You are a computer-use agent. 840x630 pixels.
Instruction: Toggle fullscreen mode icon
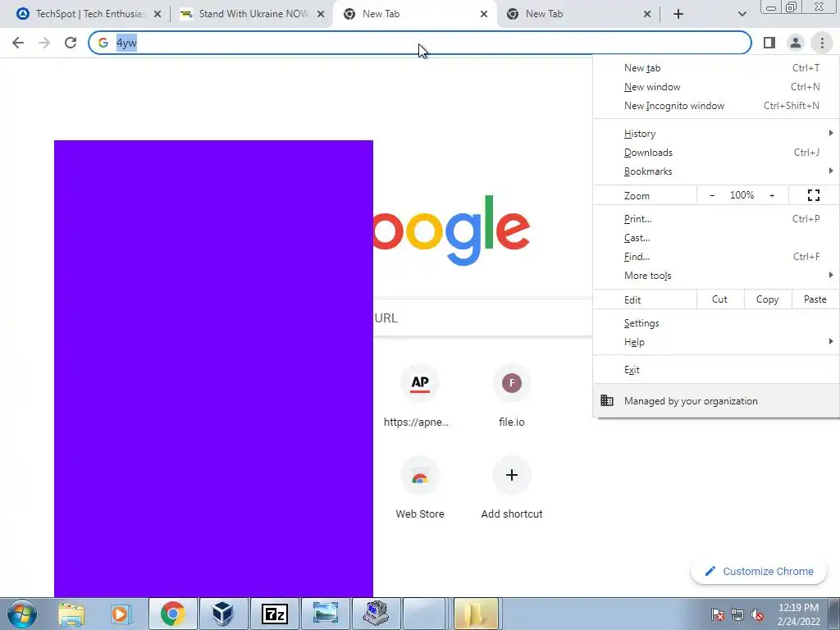814,195
